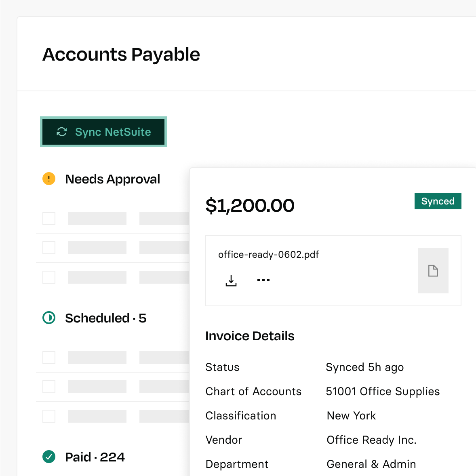
Task: Expand the Scheduled · 5 section
Action: pyautogui.click(x=105, y=318)
